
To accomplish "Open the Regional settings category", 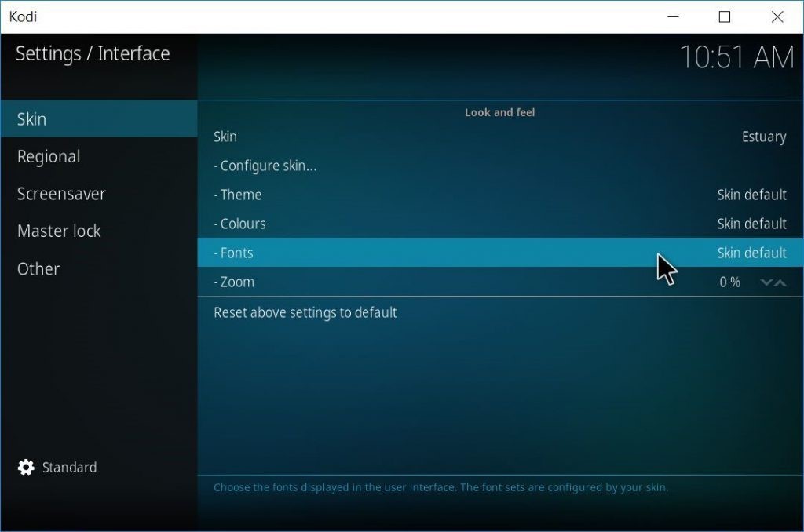I will [x=99, y=156].
